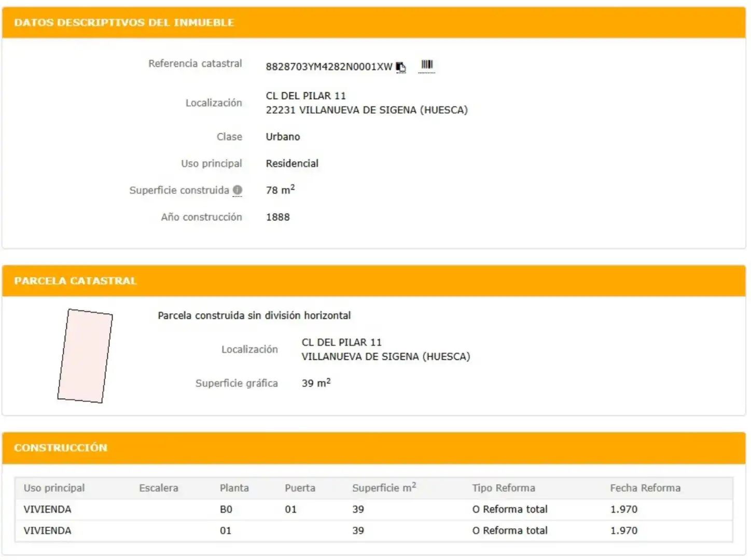The image size is (751, 560).
Task: Sort by Fecha Reforma column header
Action: (x=645, y=488)
